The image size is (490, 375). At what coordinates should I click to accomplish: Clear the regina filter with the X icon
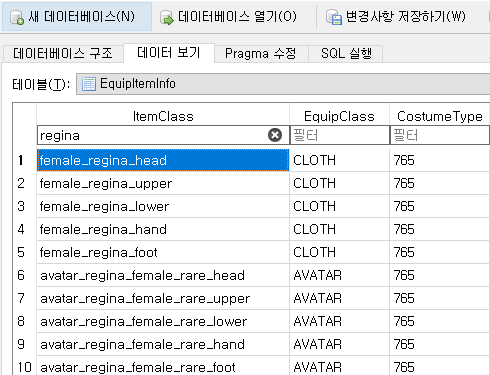275,135
